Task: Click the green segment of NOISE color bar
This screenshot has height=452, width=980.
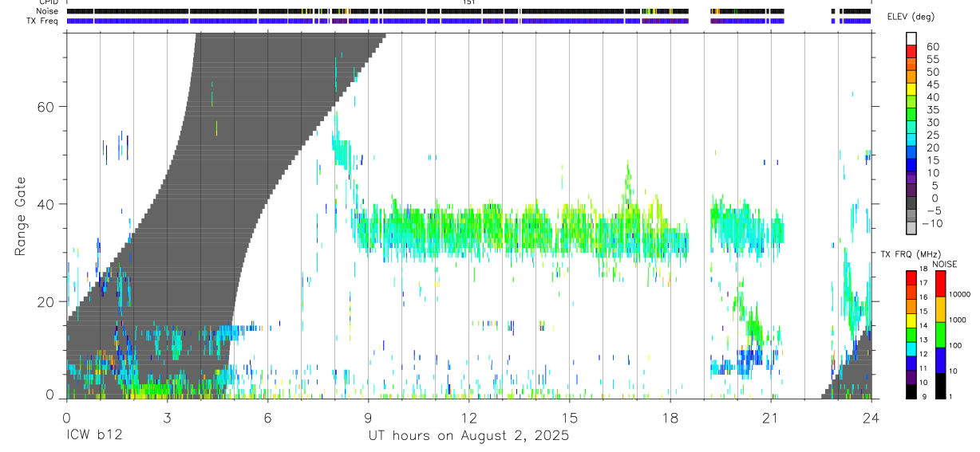Action: [940, 335]
